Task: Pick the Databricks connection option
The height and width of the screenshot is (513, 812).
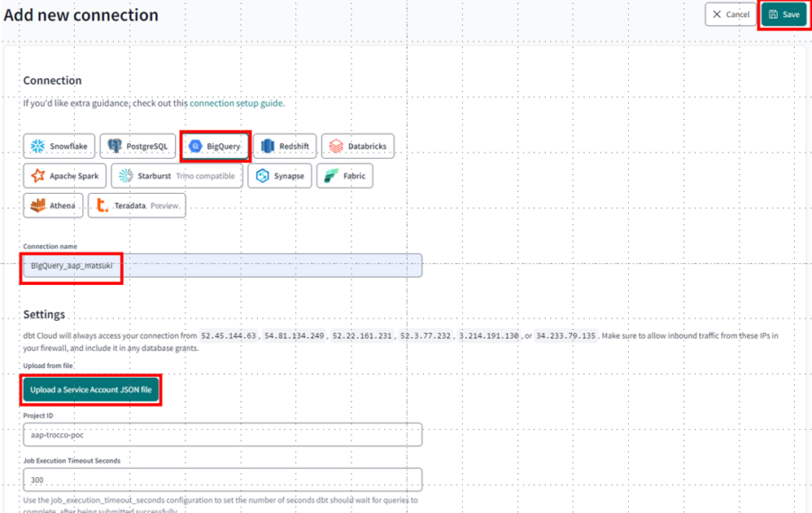Action: (x=358, y=146)
